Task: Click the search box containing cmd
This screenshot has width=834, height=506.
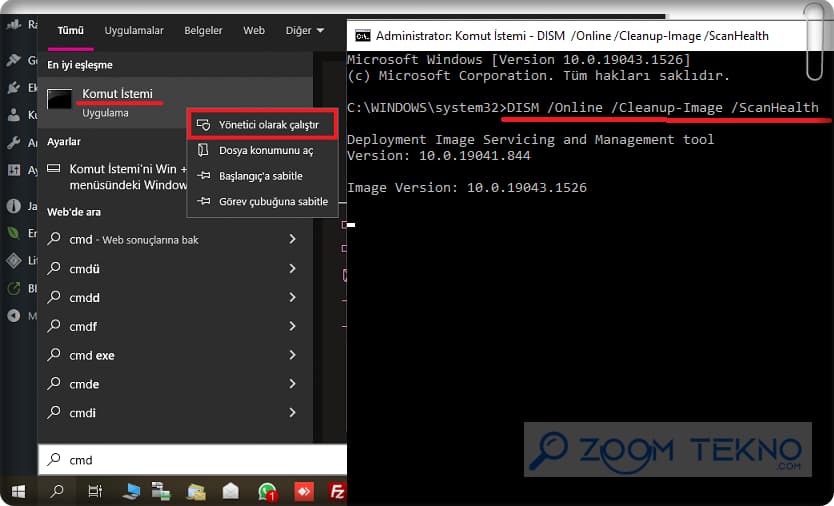Action: click(x=193, y=460)
